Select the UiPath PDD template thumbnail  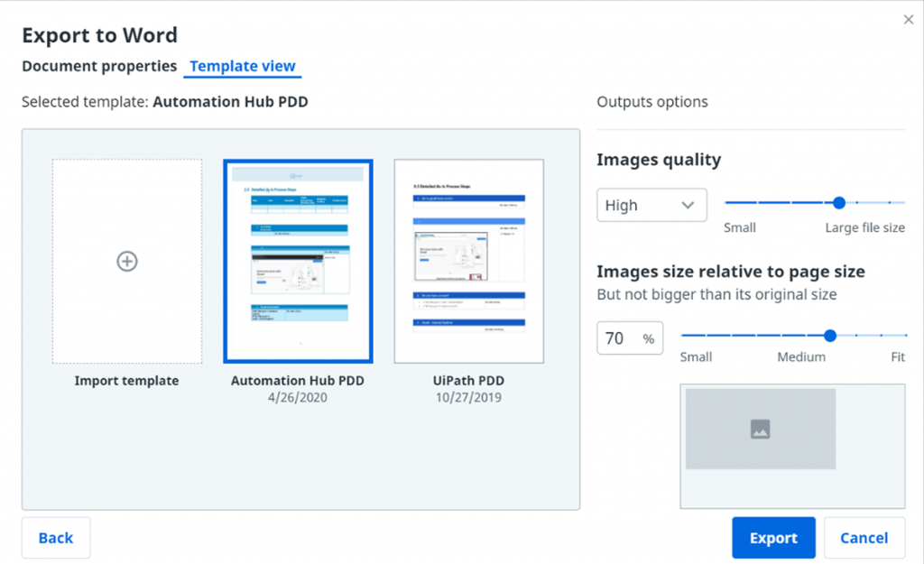click(x=469, y=261)
